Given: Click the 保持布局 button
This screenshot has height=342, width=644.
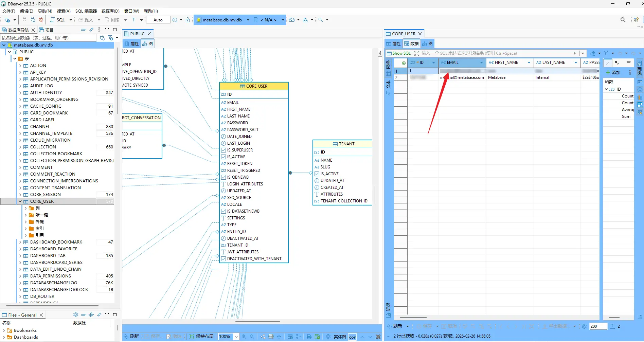Looking at the screenshot, I should point(201,337).
